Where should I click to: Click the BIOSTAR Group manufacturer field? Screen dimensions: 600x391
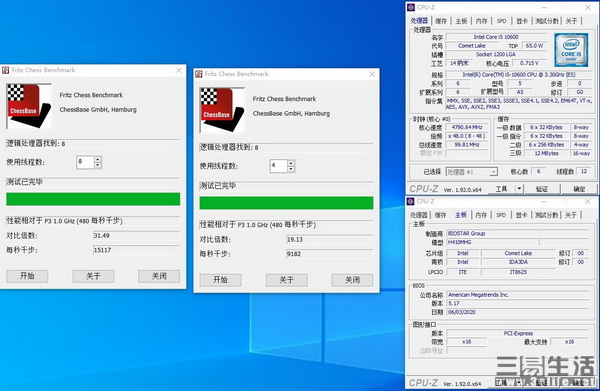point(518,233)
